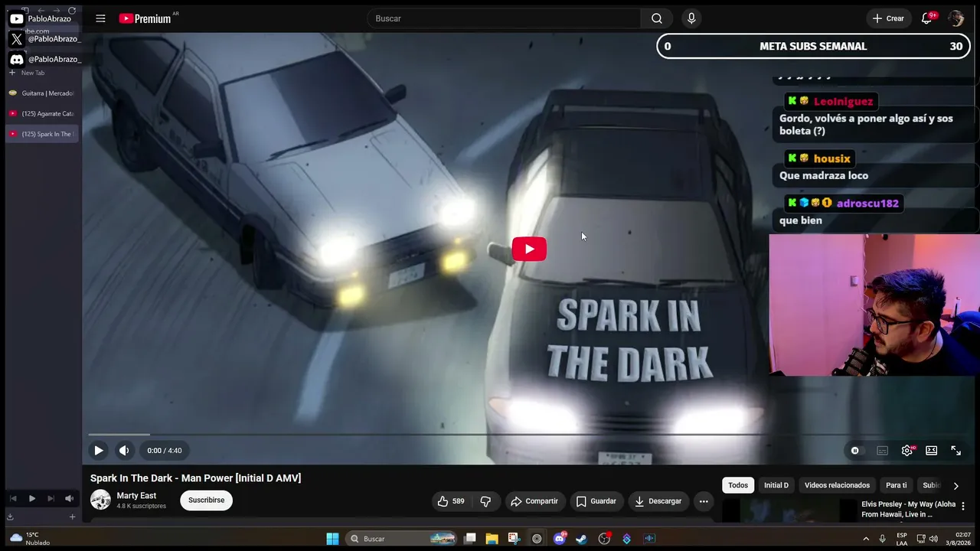Open Discord from the taskbar
This screenshot has height=551, width=980.
560,539
